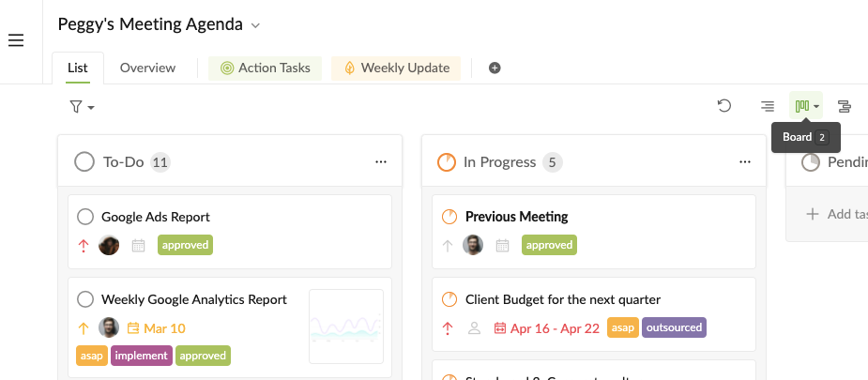Image resolution: width=868 pixels, height=380 pixels.
Task: Open the filter dropdown
Action: 82,107
